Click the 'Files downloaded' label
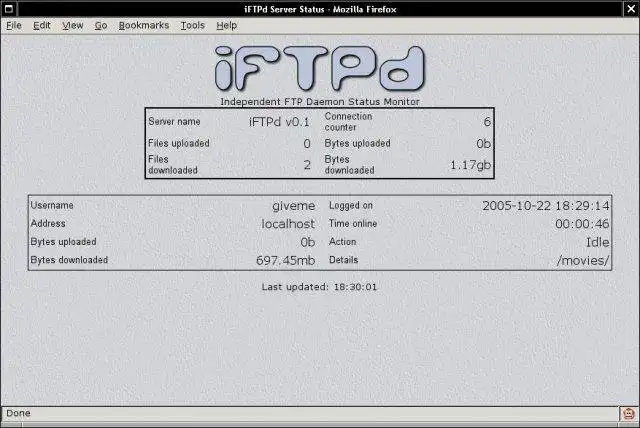 173,164
